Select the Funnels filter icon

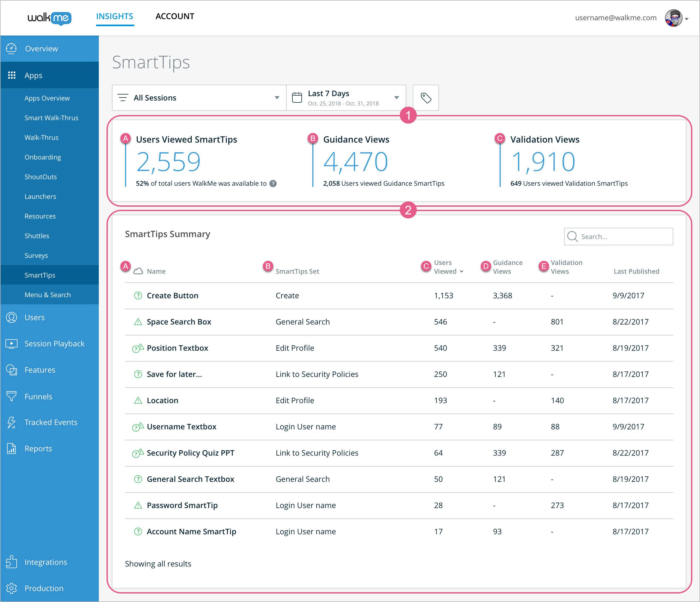pos(12,396)
